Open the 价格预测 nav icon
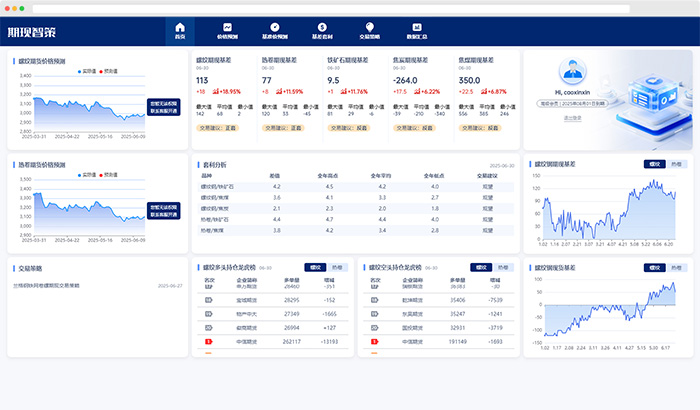Viewport: 700px width, 410px height. click(229, 29)
